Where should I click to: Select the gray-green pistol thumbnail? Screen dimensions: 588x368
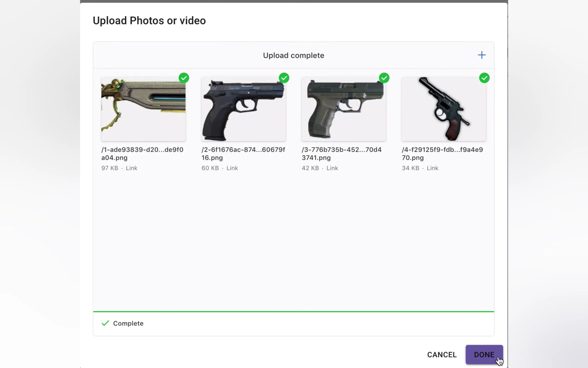[344, 109]
